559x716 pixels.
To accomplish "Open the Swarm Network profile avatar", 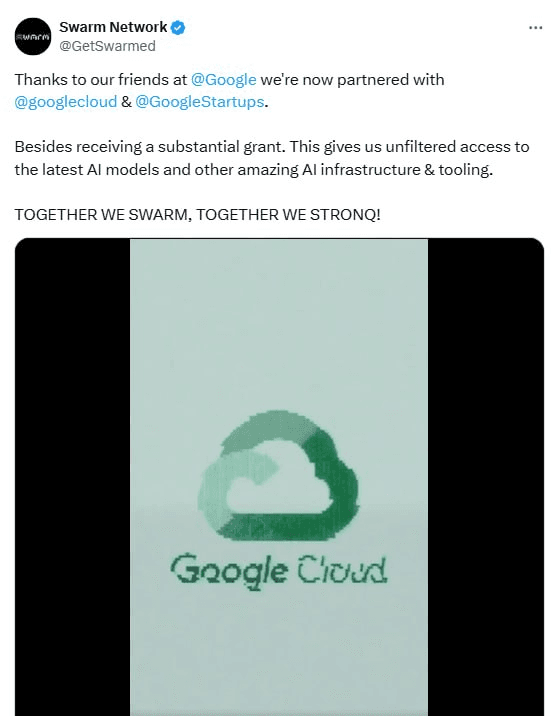I will [x=32, y=37].
